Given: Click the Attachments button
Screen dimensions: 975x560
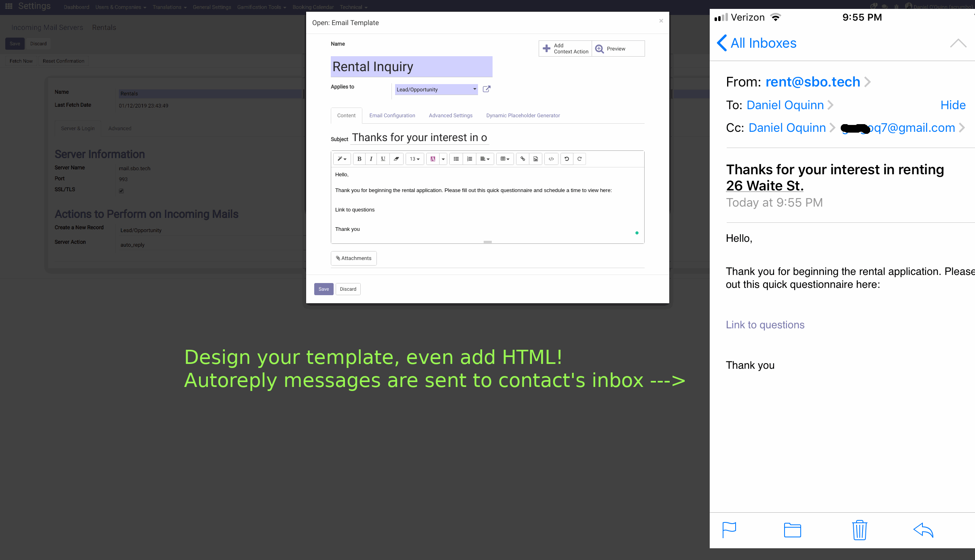Looking at the screenshot, I should coord(353,258).
